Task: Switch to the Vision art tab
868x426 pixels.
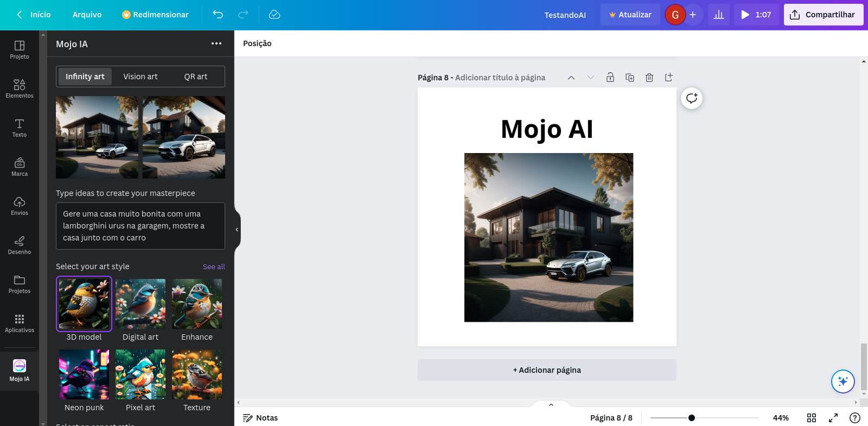Action: pyautogui.click(x=141, y=77)
